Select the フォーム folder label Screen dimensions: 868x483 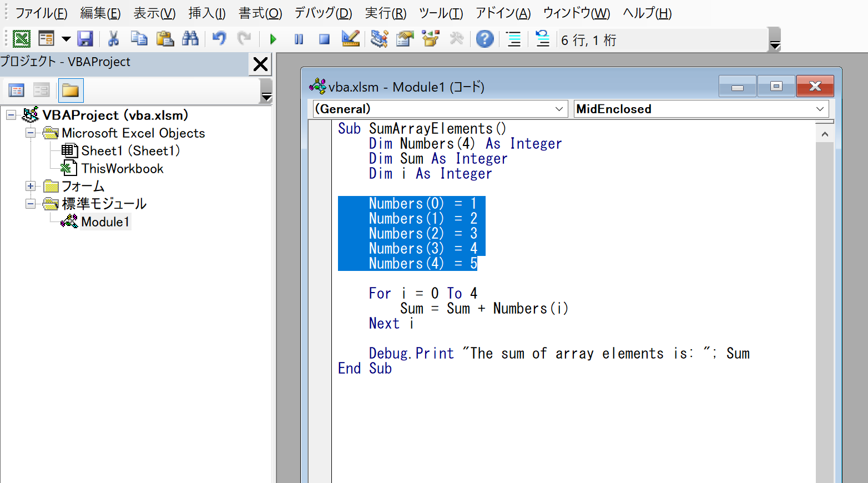point(83,187)
